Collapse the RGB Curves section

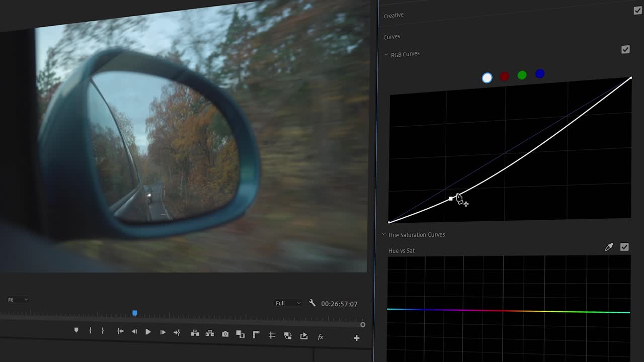tap(386, 54)
